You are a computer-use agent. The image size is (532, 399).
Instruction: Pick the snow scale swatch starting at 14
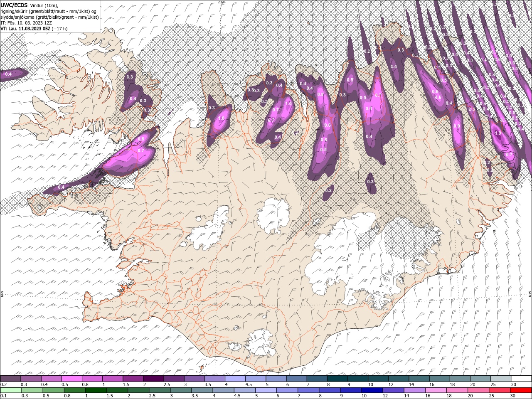click(419, 379)
